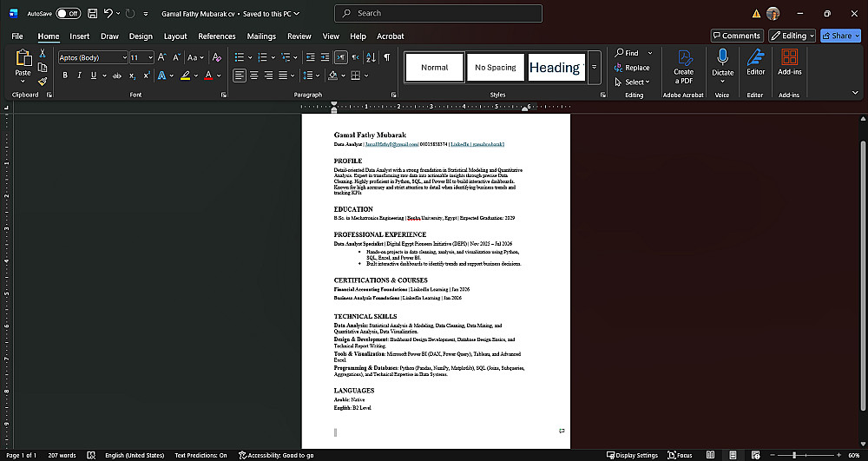Open the font name dropdown
Image resolution: width=868 pixels, height=461 pixels.
pyautogui.click(x=122, y=57)
